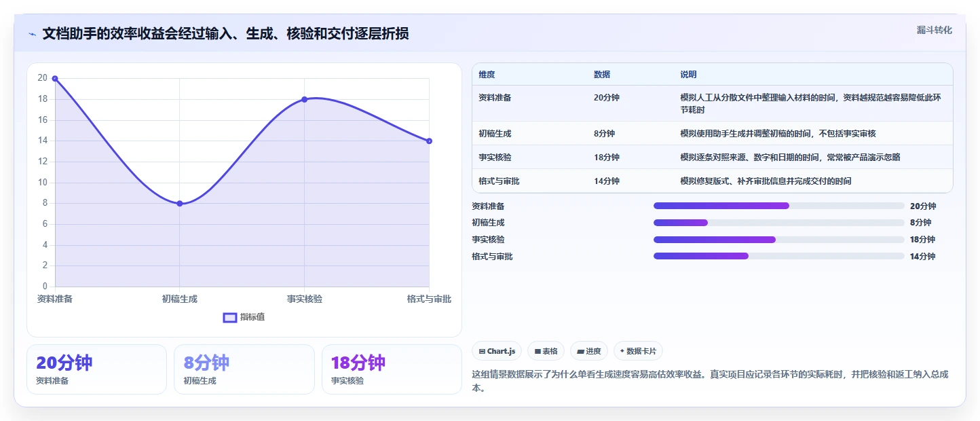Screen dimensions: 980x421
Task: Click the 20分钟 label beside the progress bar
Action: tap(923, 206)
